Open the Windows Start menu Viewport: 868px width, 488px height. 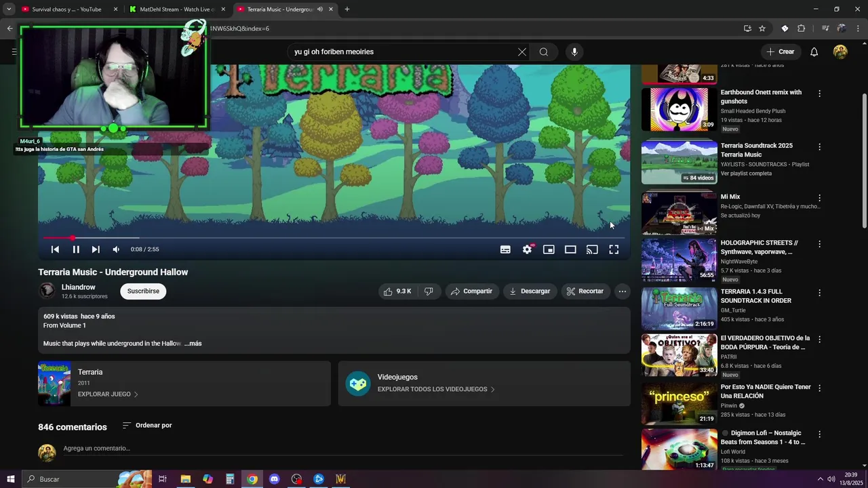pos(10,479)
